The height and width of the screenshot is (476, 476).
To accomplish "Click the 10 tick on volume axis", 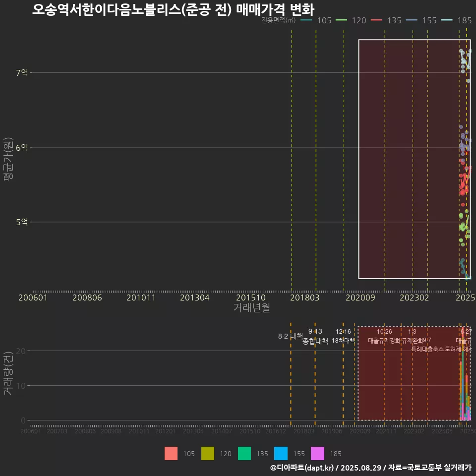I will pos(21,386).
